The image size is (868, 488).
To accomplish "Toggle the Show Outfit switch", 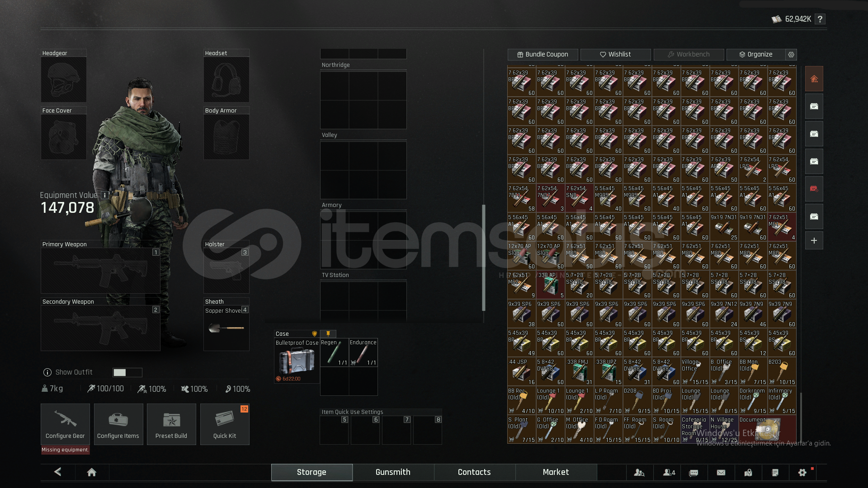I will (127, 372).
